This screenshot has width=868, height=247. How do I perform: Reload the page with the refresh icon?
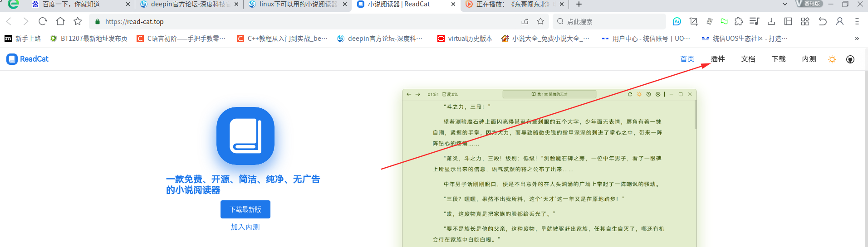[x=43, y=21]
